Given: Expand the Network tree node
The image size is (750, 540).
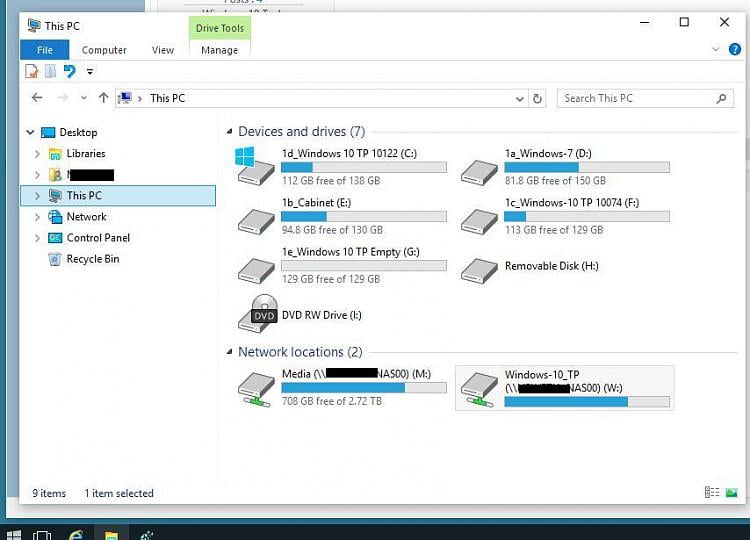Looking at the screenshot, I should point(37,217).
